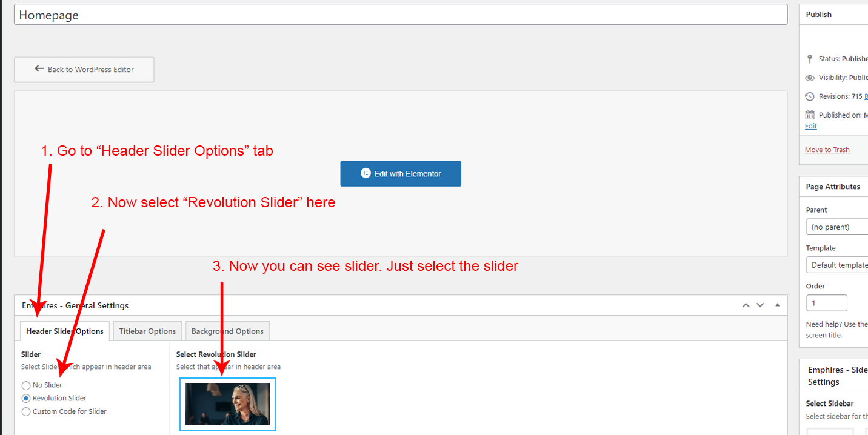Screen dimensions: 868x435
Task: Click the Revisions clock icon
Action: [810, 96]
